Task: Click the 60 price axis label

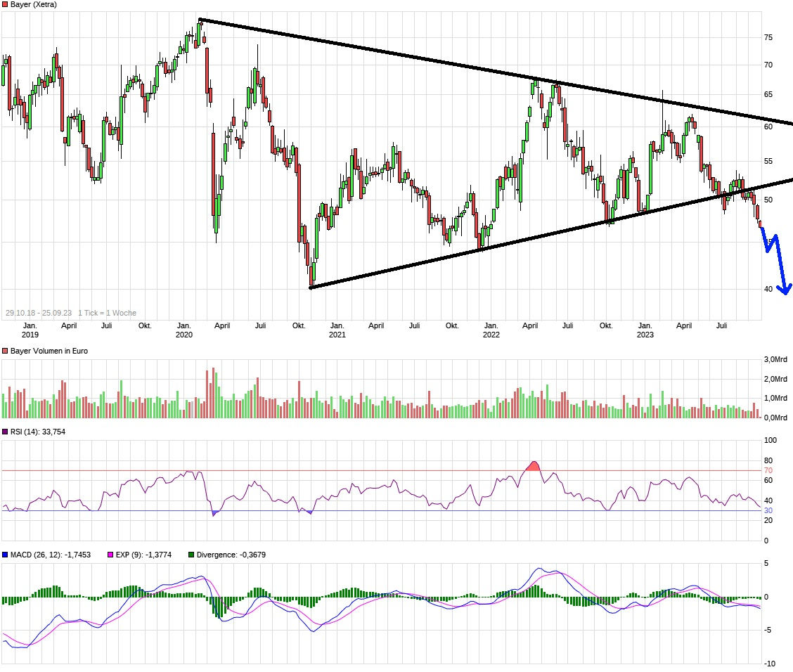Action: tap(768, 127)
